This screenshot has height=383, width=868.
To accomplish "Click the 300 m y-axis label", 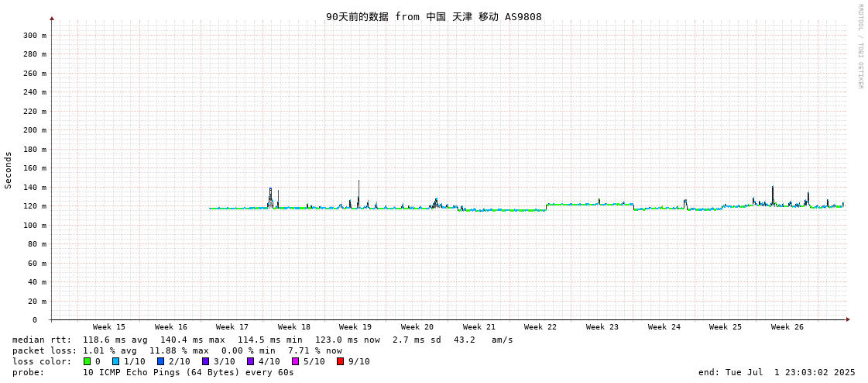I will click(x=35, y=36).
